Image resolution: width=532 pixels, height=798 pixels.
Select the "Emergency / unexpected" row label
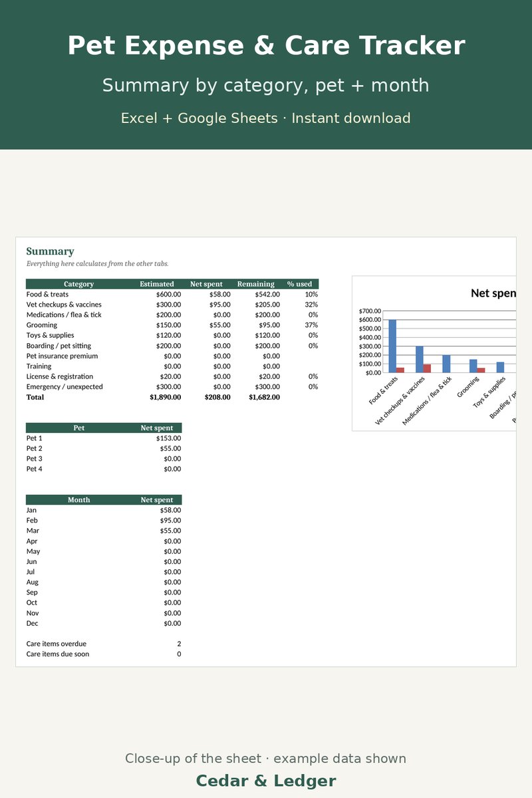point(65,387)
